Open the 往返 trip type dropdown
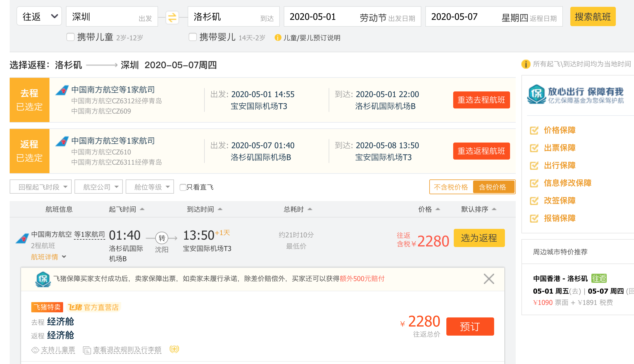This screenshot has height=364, width=634. click(39, 16)
